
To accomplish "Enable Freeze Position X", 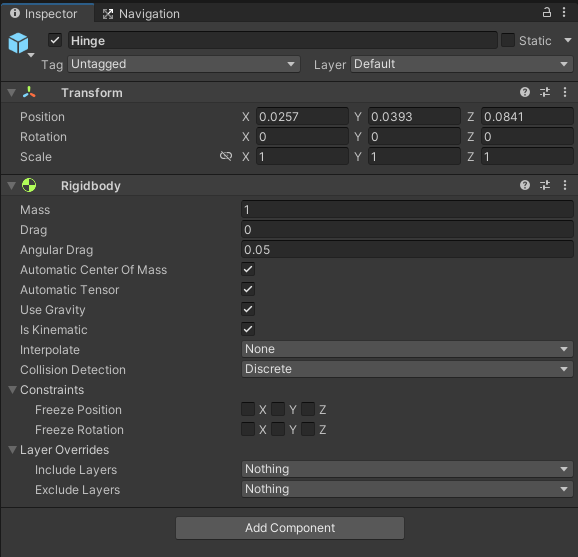I will pyautogui.click(x=248, y=409).
